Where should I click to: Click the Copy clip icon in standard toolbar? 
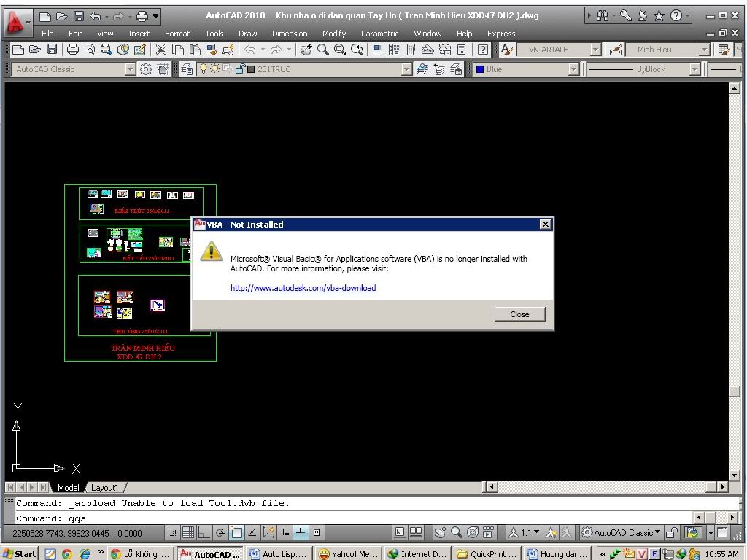coord(178,50)
